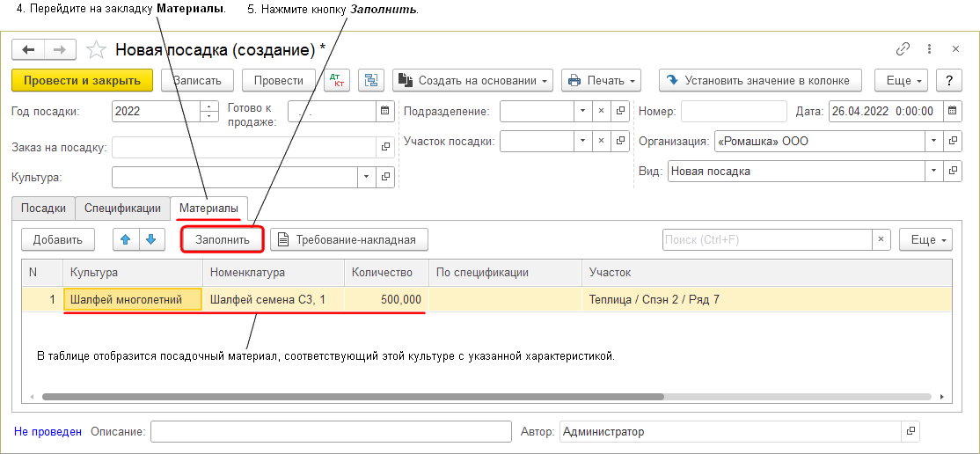Click the Описание text field

click(x=331, y=432)
